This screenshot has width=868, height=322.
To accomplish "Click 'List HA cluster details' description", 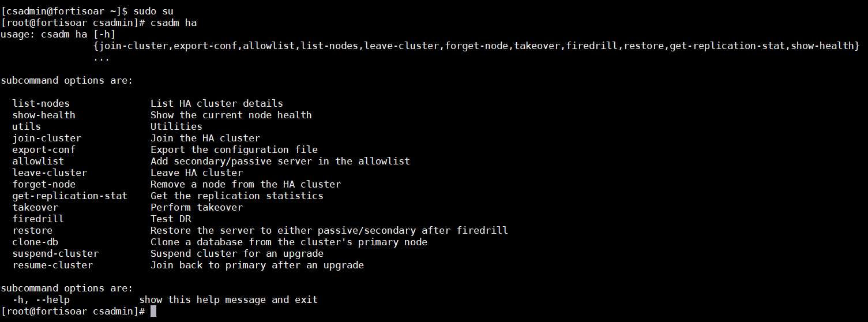I will click(x=216, y=103).
